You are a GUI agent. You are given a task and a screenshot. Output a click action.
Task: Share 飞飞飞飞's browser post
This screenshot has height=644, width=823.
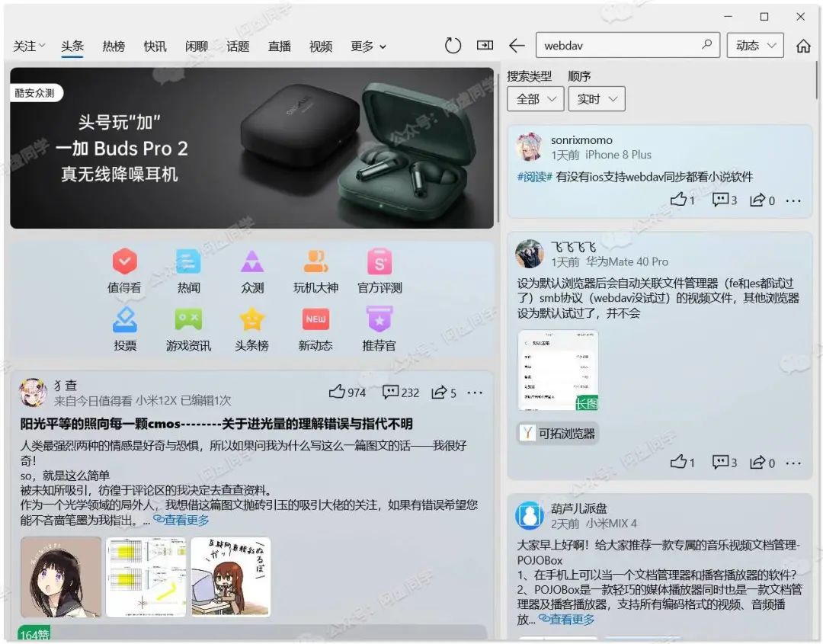click(762, 462)
